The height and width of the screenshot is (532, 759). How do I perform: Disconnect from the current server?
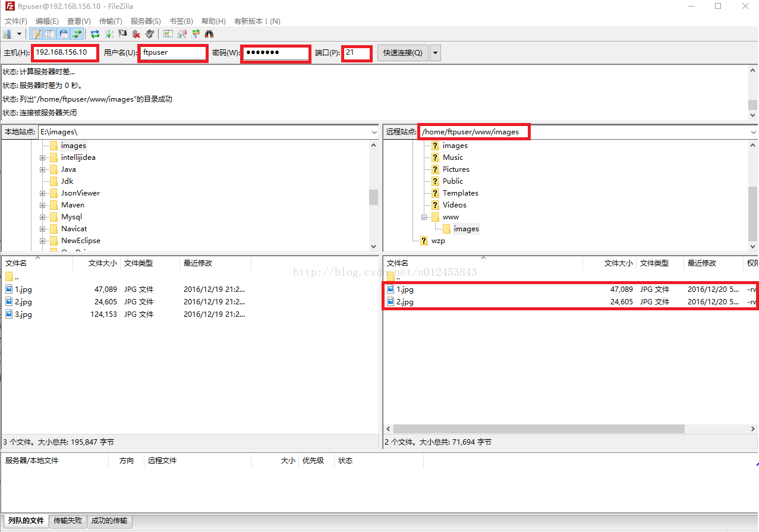coord(137,34)
